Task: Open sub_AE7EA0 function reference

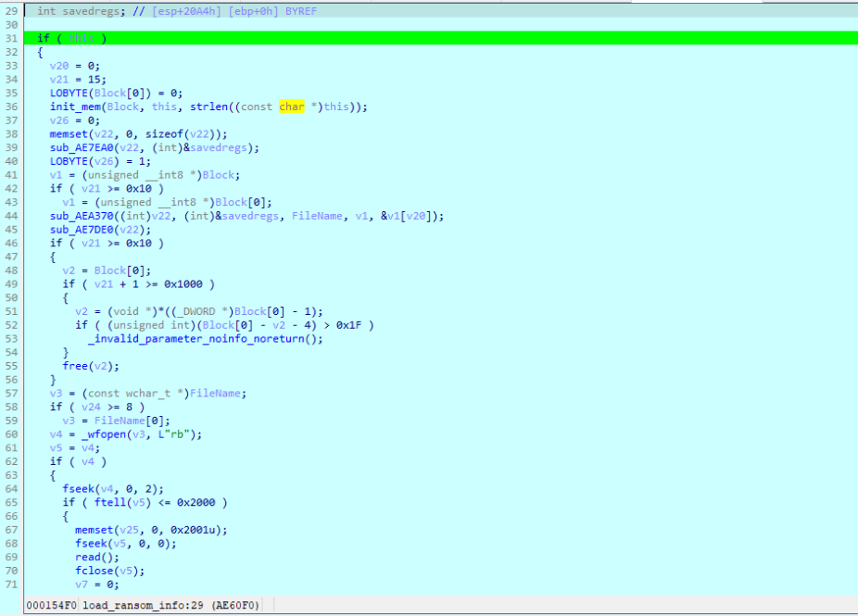Action: click(81, 148)
